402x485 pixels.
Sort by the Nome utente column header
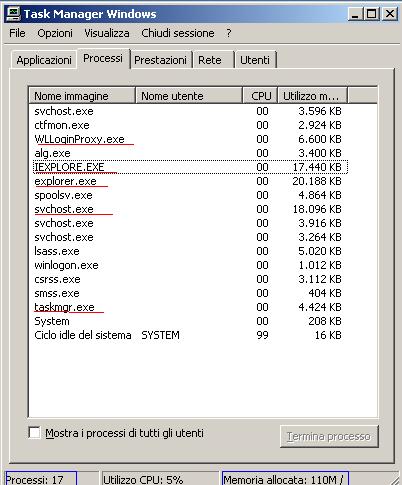pos(189,96)
